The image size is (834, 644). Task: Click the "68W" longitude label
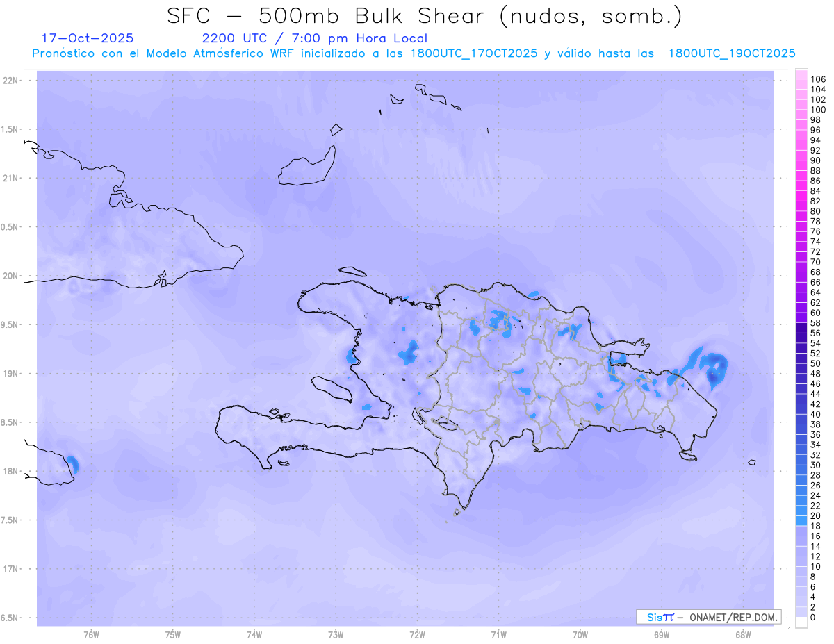pos(743,634)
